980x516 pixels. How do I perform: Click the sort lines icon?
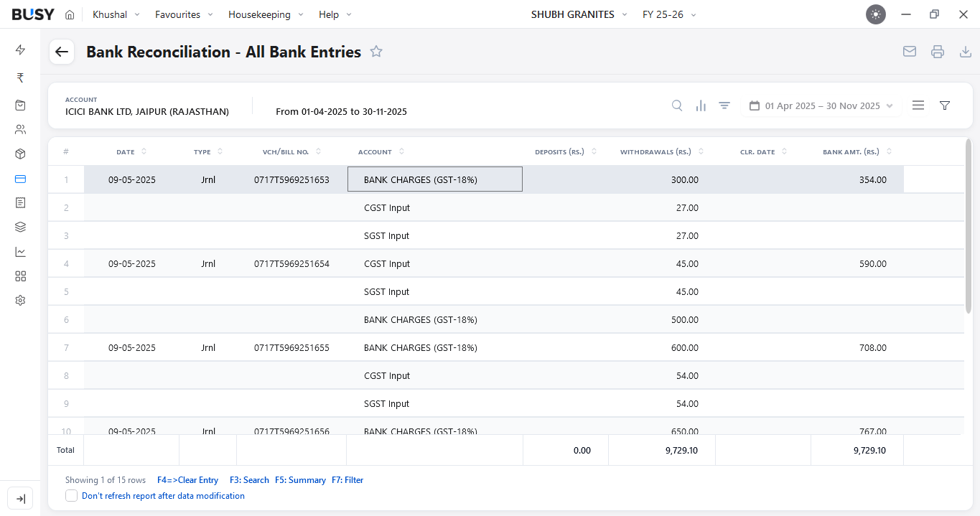coord(724,105)
